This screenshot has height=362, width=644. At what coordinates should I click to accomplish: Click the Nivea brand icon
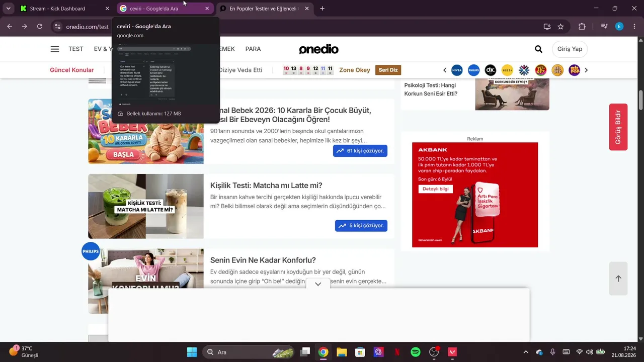pyautogui.click(x=457, y=70)
